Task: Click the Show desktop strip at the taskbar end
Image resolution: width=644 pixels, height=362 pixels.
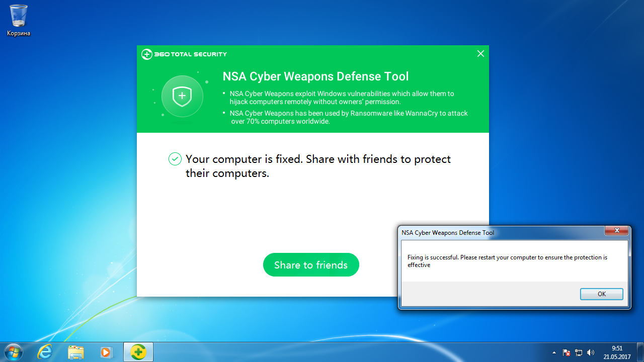Action: [640, 352]
